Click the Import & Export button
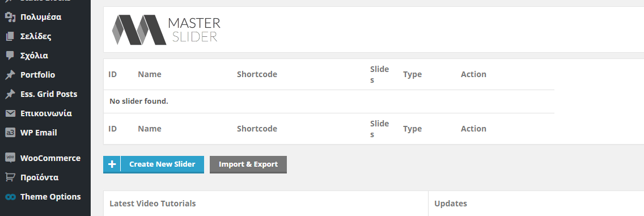This screenshot has width=644, height=216. click(248, 164)
